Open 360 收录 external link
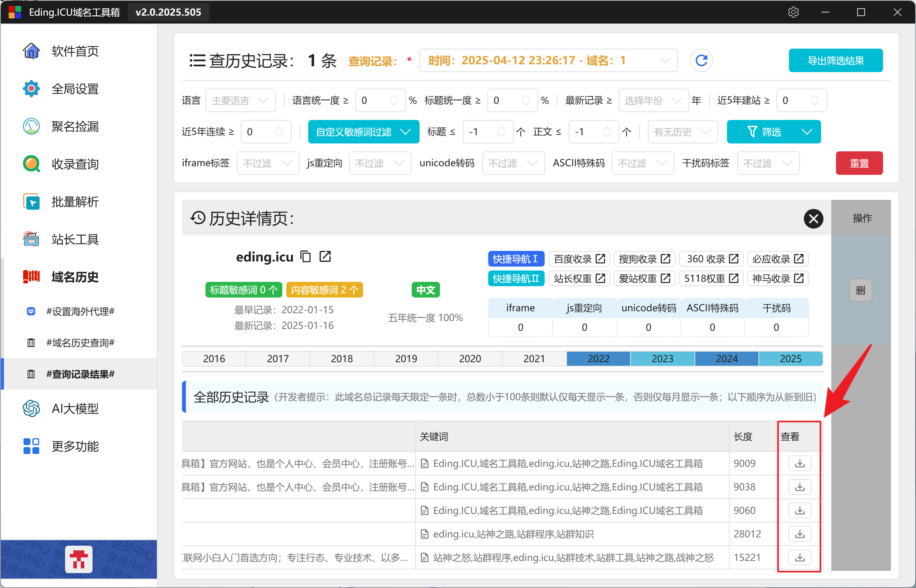The width and height of the screenshot is (916, 588). pyautogui.click(x=711, y=259)
